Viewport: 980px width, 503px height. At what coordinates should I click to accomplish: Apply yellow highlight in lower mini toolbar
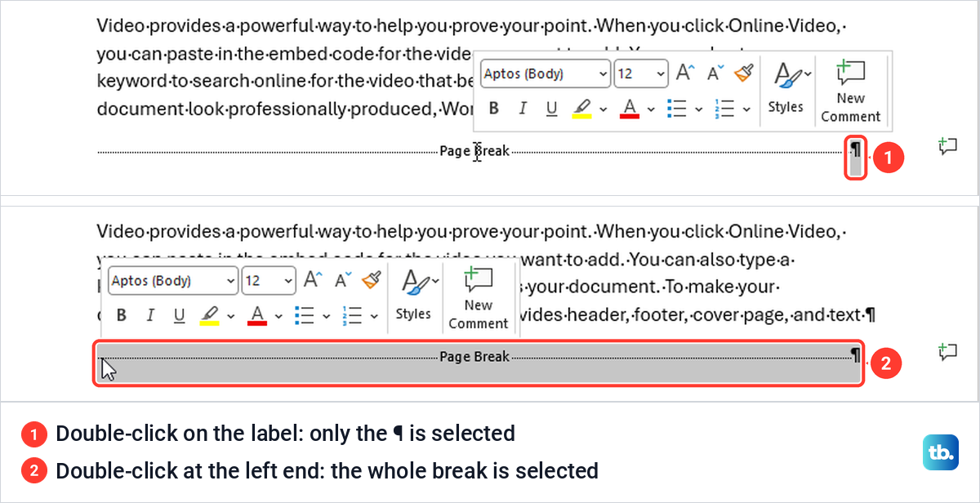pos(210,315)
